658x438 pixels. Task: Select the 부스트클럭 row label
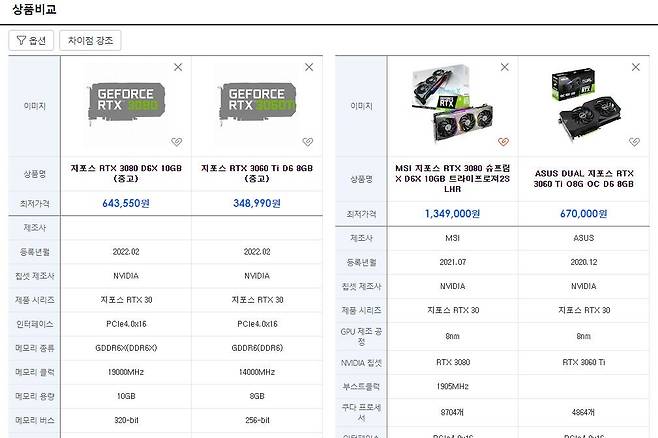(361, 386)
